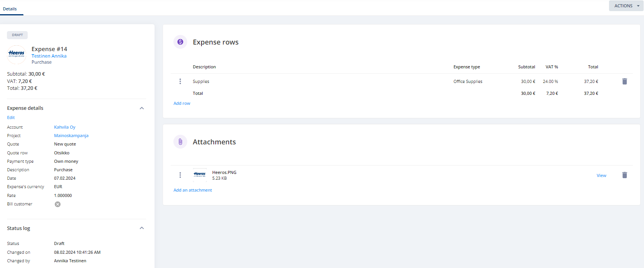This screenshot has width=644, height=268.
Task: View the Heeros.PNG attachment
Action: 601,175
